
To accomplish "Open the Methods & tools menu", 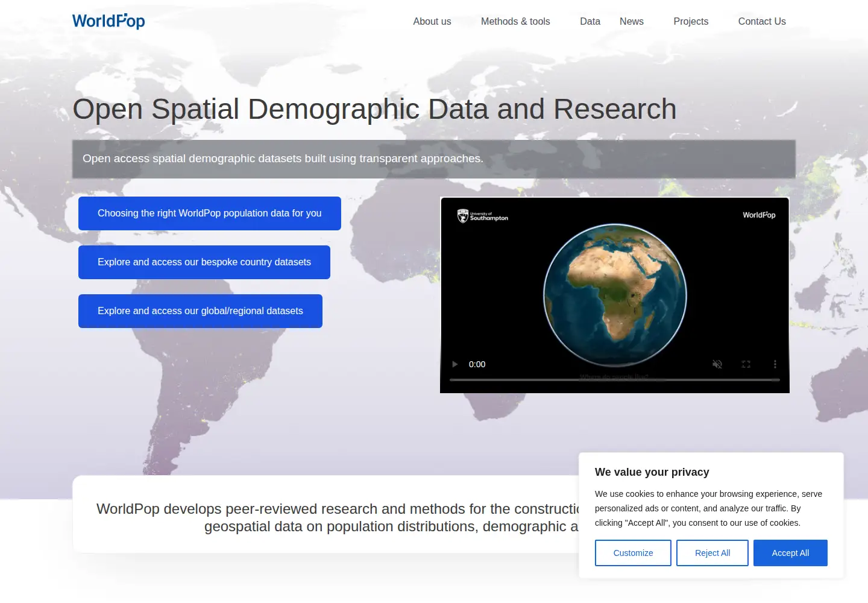I will 515,21.
